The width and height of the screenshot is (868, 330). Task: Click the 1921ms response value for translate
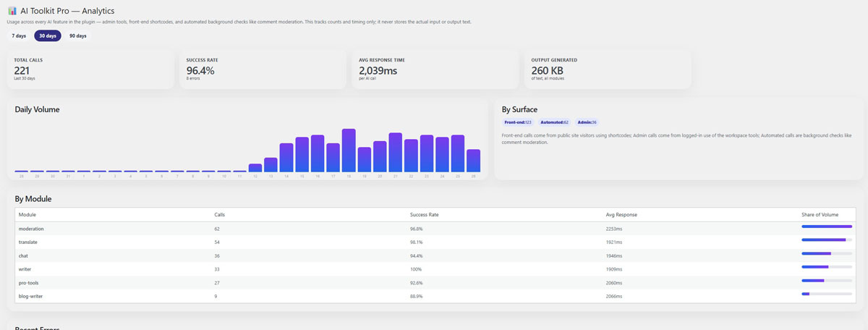click(x=614, y=242)
